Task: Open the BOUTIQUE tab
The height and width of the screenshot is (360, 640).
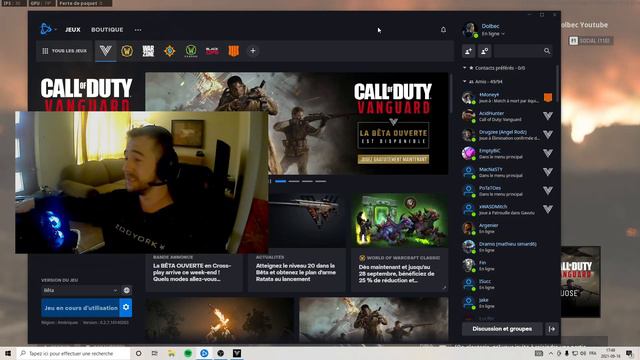Action: pos(107,30)
